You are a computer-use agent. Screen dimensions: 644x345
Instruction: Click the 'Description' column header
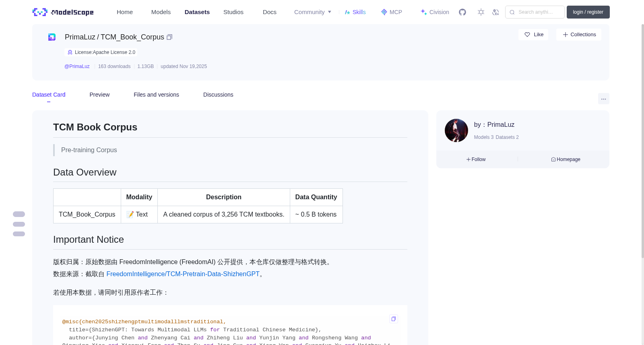pyautogui.click(x=224, y=197)
